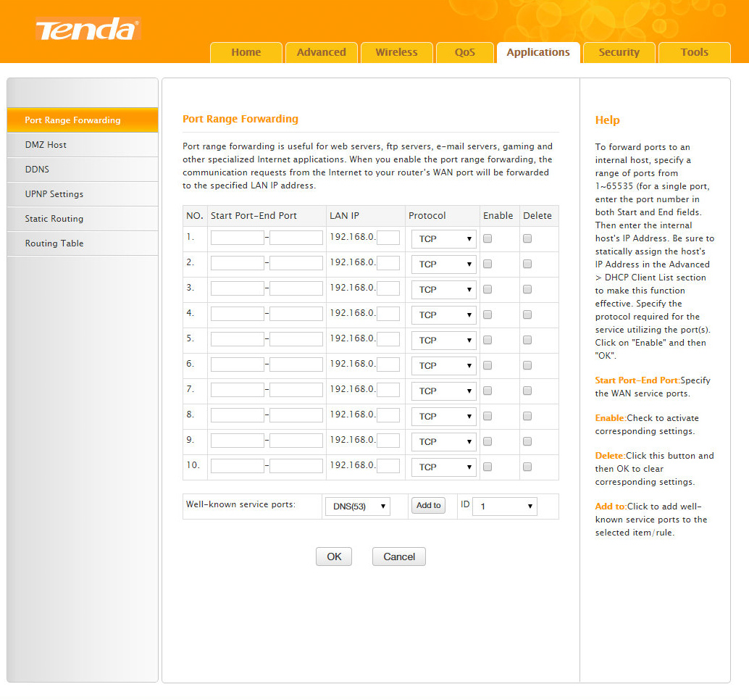Viewport: 749px width, 700px height.
Task: Open the QoS tab
Action: (464, 52)
